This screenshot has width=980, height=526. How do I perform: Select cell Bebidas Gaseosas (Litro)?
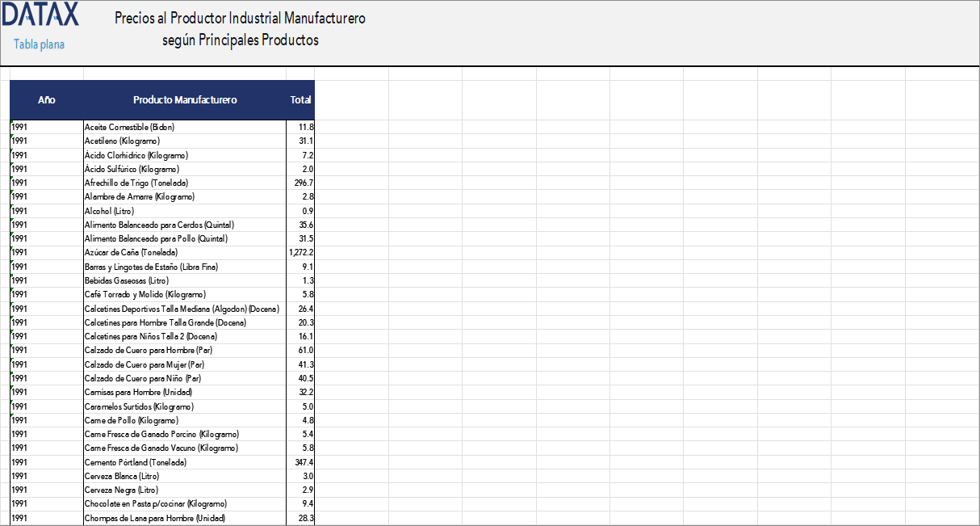185,280
